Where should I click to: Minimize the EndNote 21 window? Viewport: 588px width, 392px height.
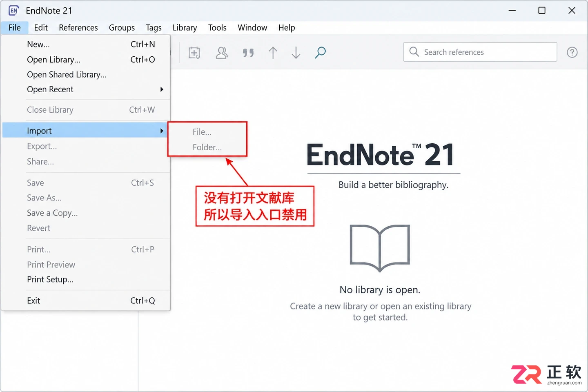(x=512, y=11)
